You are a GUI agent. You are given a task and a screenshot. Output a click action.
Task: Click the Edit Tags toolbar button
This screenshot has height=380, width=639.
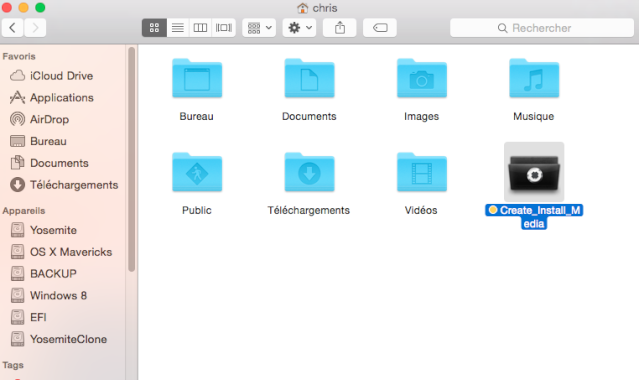pos(380,28)
